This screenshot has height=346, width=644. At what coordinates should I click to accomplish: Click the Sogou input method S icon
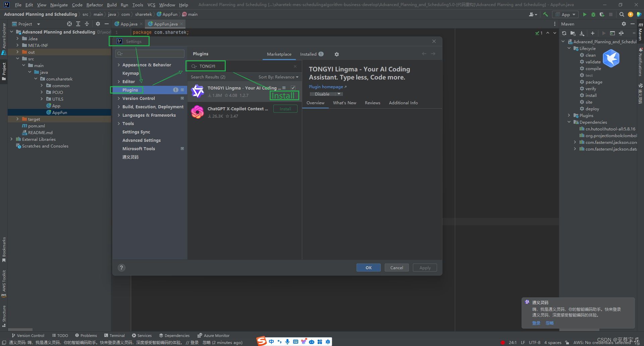[x=262, y=341]
